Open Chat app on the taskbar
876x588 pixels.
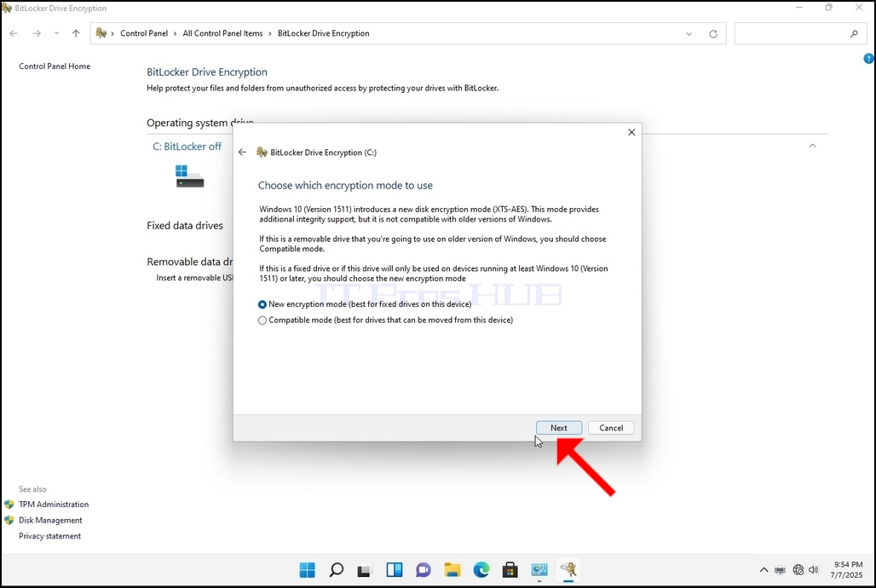tap(424, 569)
